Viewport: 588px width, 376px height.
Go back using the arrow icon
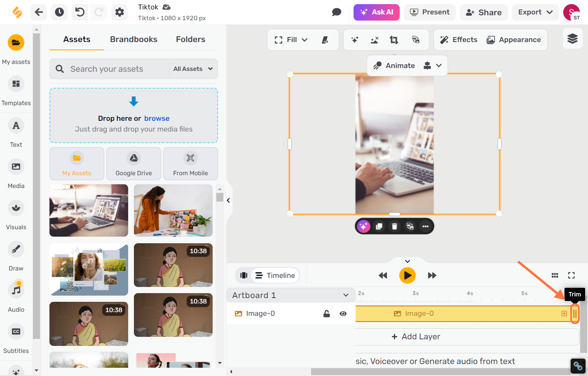[39, 12]
